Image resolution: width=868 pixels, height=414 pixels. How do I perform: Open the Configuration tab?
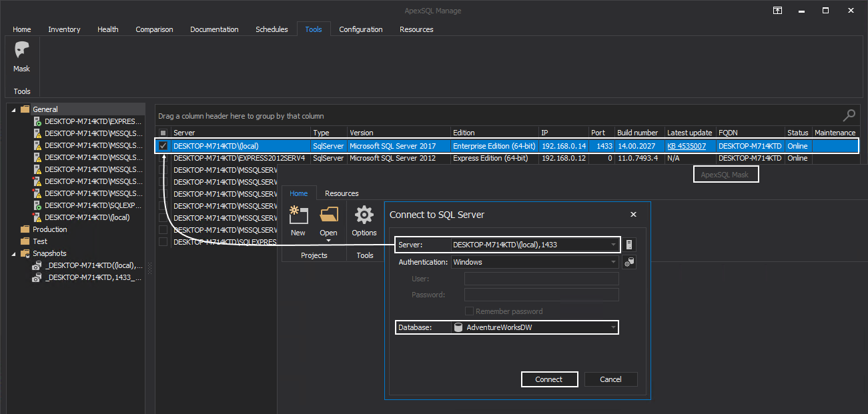coord(361,29)
